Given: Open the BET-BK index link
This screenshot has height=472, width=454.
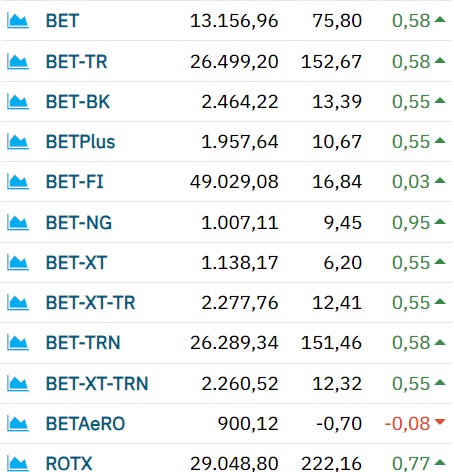Looking at the screenshot, I should click(x=78, y=102).
